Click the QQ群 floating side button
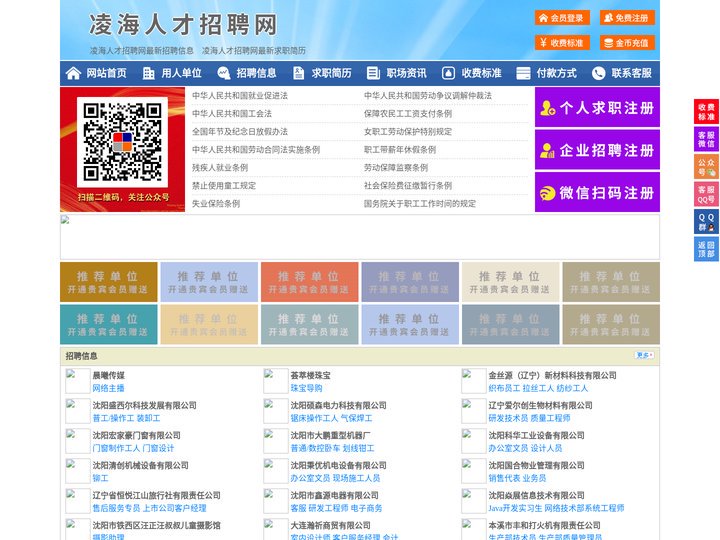The width and height of the screenshot is (720, 540). tap(706, 222)
